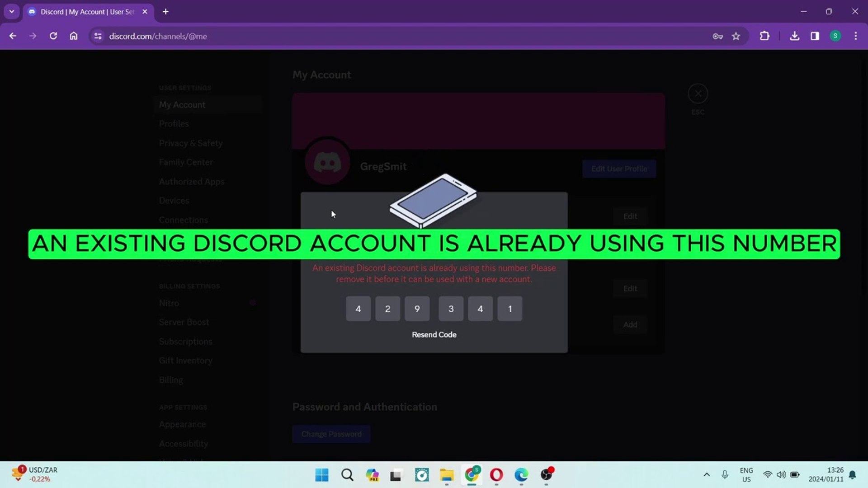Open the browser extensions puzzle icon
Screen dimensions: 868x488
click(764, 36)
